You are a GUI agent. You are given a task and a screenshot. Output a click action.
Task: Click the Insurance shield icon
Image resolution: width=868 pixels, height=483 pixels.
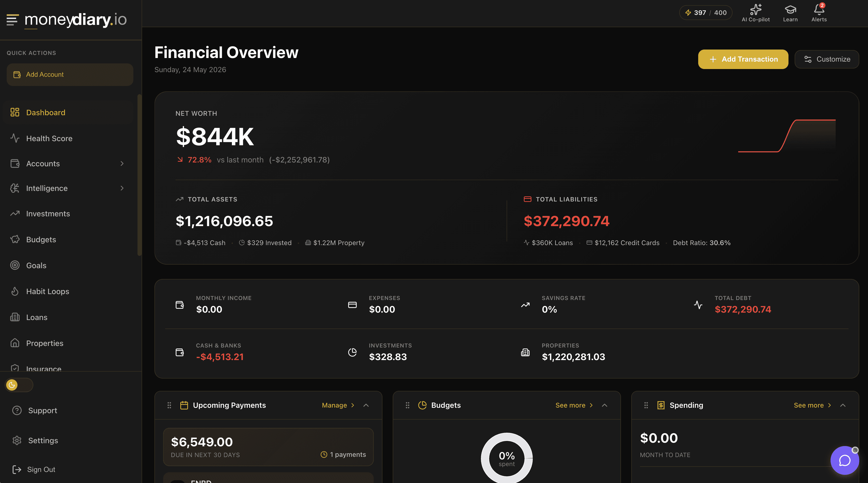pyautogui.click(x=14, y=368)
